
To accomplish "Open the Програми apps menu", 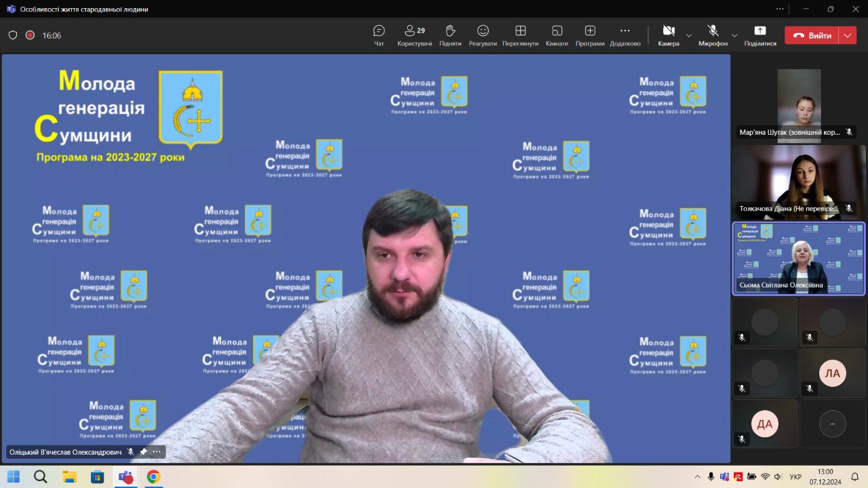I will [x=590, y=35].
